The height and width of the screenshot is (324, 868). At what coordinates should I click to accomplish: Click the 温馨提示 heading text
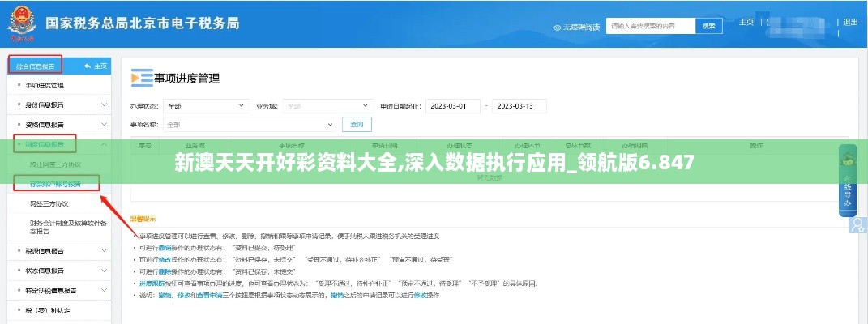143,219
